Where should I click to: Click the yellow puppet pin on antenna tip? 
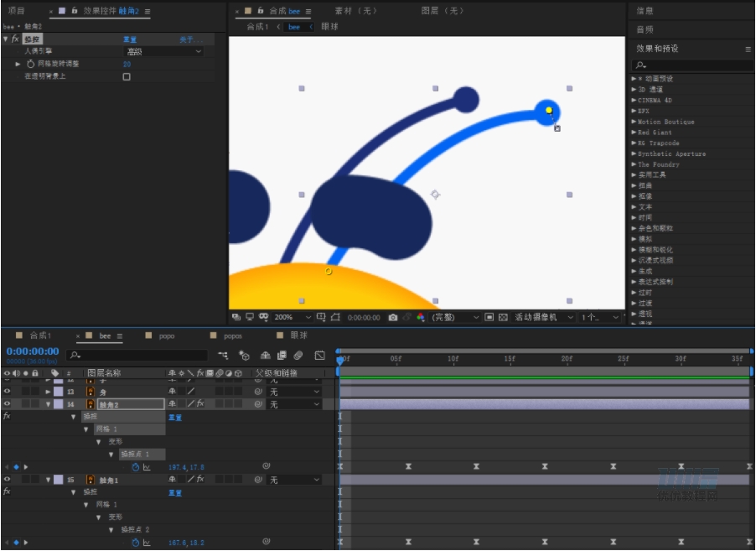coord(549,110)
